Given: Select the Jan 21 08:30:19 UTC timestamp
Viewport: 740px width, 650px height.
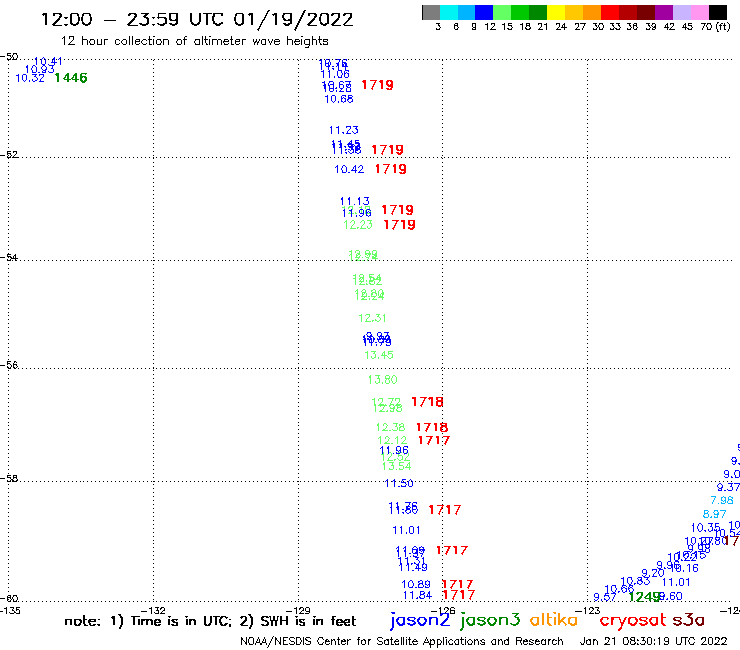Looking at the screenshot, I should pos(654,642).
